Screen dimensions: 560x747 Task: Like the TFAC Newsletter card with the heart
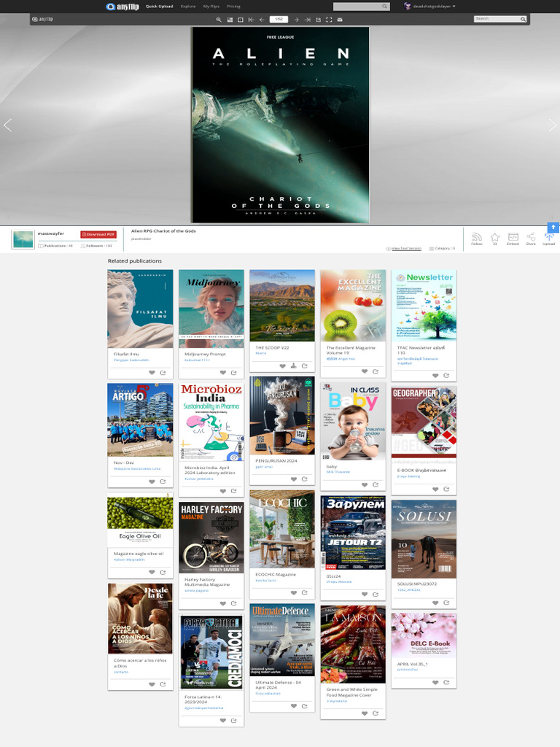click(x=435, y=376)
